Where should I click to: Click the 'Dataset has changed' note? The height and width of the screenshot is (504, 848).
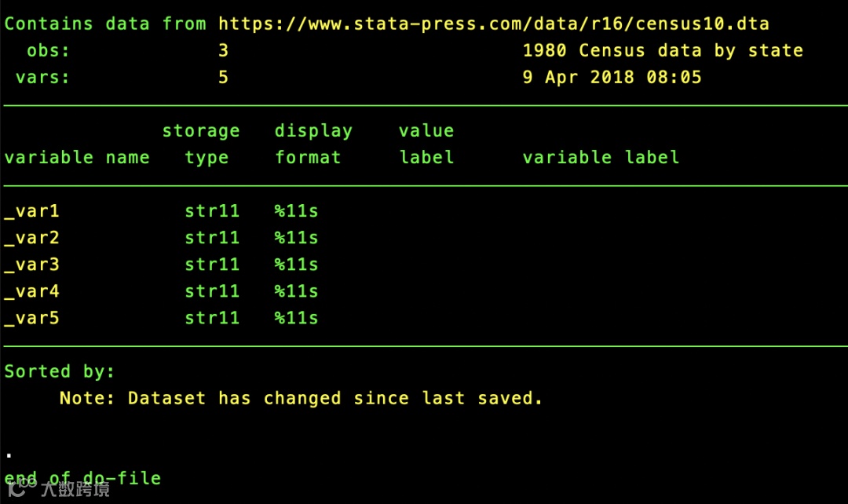tap(301, 399)
